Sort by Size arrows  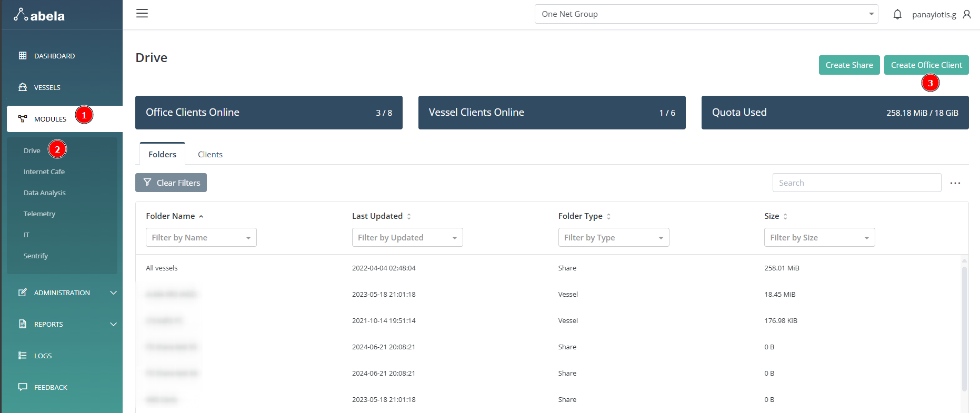[785, 216]
